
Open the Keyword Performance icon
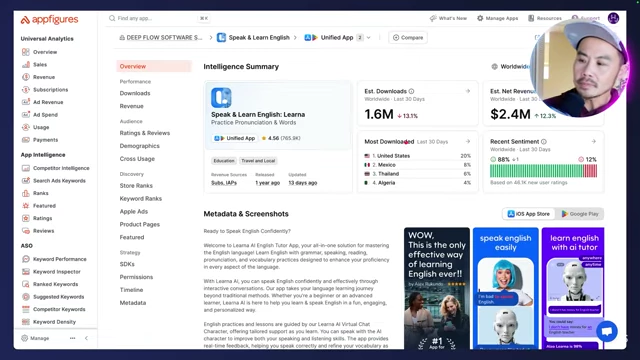26,259
